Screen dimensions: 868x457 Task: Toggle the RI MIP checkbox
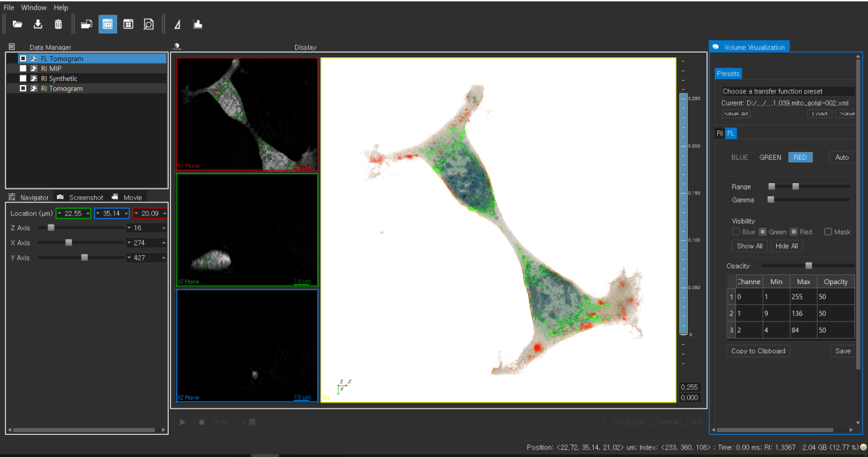click(x=23, y=68)
